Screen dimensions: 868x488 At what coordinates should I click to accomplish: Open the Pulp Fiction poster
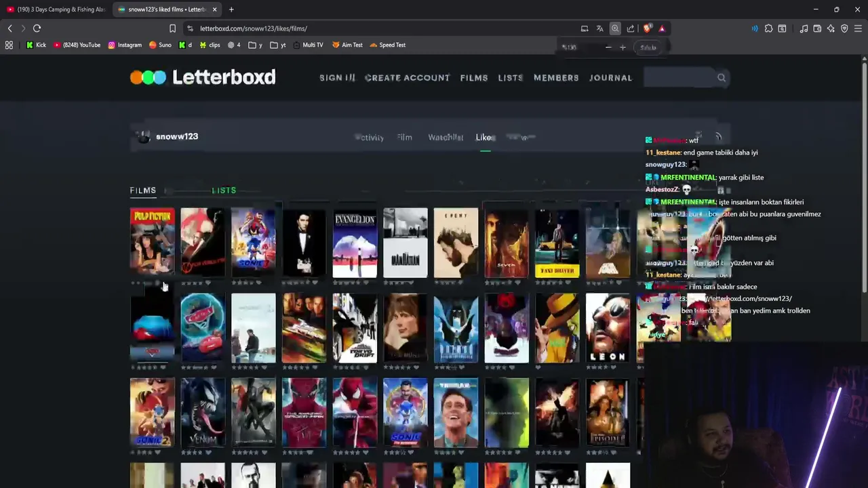coord(152,243)
